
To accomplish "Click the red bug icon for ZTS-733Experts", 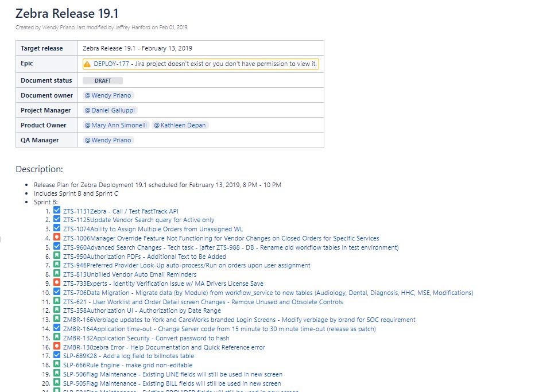I will coord(57,282).
